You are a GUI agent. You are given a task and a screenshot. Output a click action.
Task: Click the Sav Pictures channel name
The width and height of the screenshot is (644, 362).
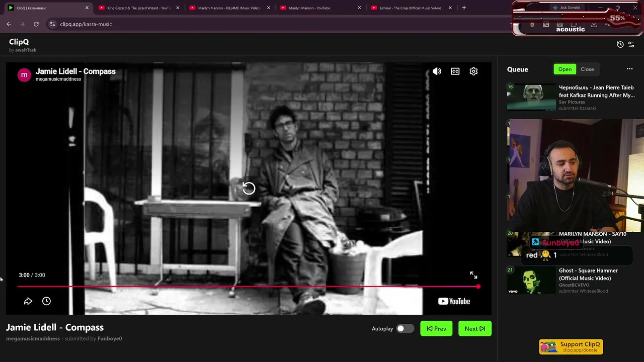572,102
